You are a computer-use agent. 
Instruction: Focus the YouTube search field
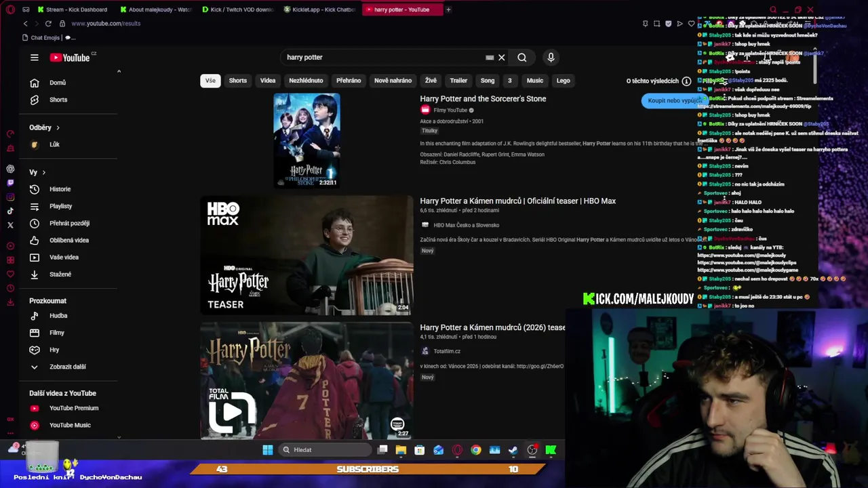tap(383, 58)
